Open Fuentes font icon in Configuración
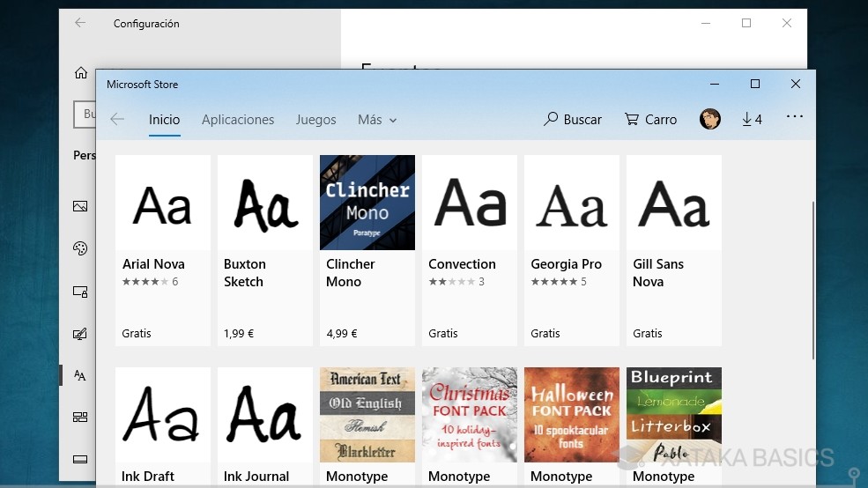 coord(80,375)
